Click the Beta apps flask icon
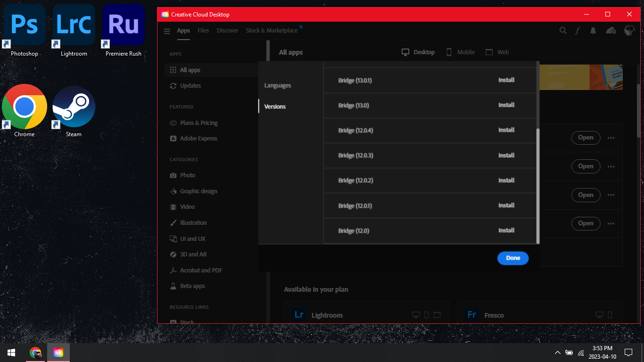 173,286
